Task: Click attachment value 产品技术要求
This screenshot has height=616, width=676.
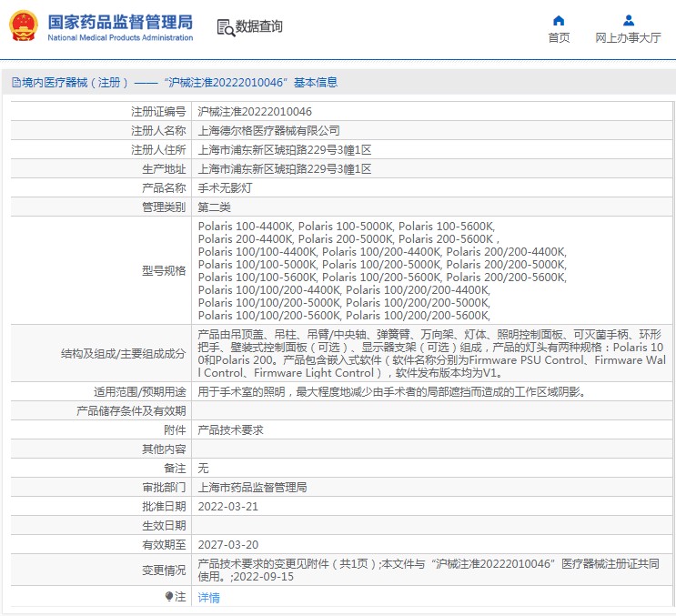Action: (x=230, y=430)
